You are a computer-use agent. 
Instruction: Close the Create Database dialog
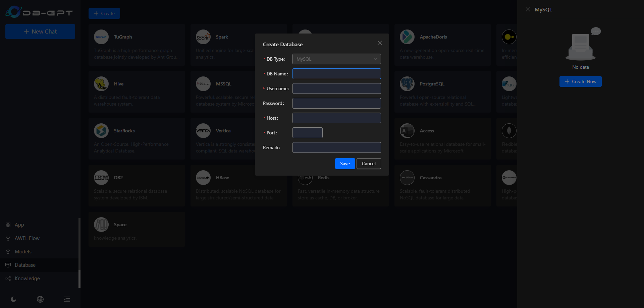tap(380, 43)
